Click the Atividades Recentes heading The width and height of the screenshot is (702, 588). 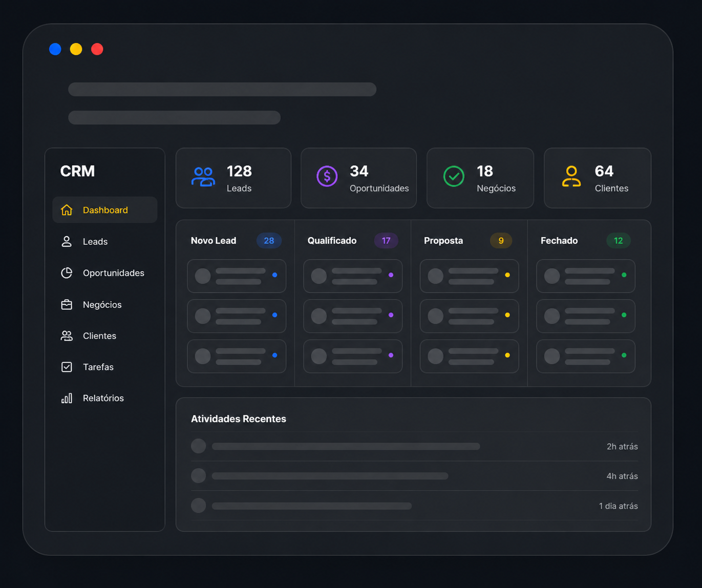click(239, 419)
